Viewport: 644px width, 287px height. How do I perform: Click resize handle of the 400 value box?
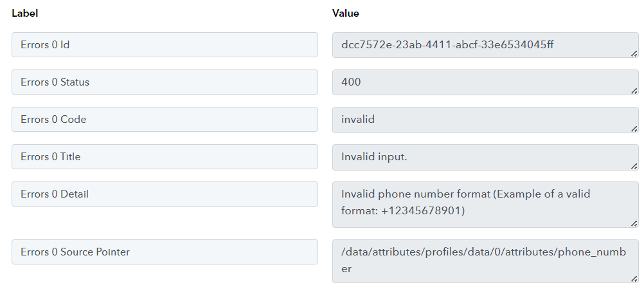634,91
